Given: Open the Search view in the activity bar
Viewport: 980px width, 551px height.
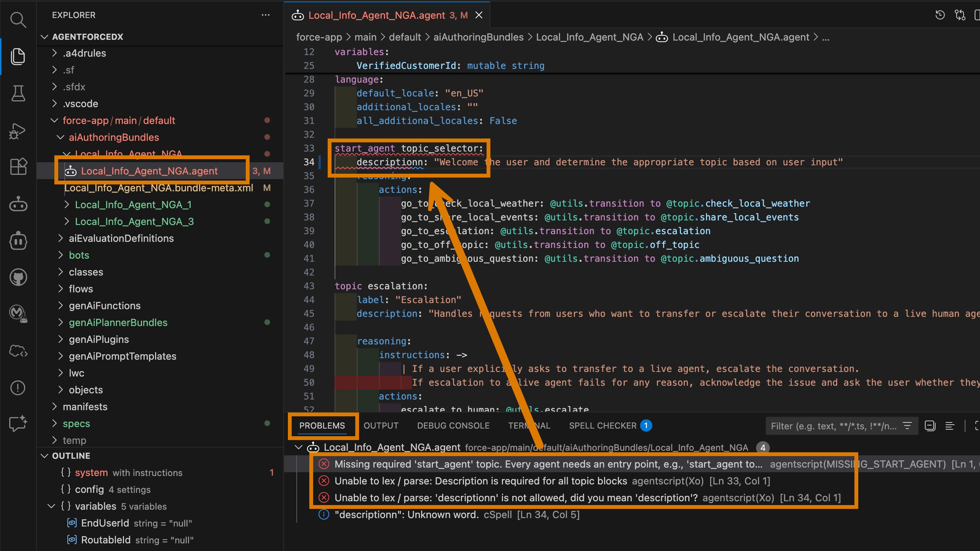Looking at the screenshot, I should 18,20.
